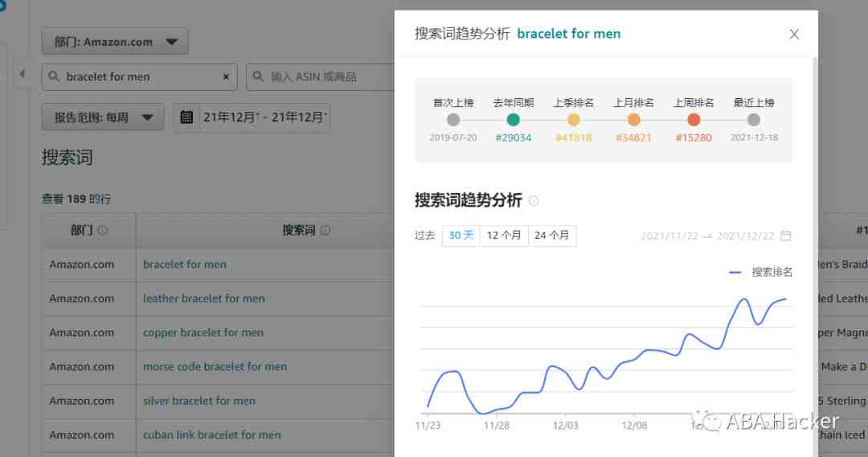The height and width of the screenshot is (457, 868).
Task: Click Amazon.com cell in silver bracelet row
Action: 82,401
